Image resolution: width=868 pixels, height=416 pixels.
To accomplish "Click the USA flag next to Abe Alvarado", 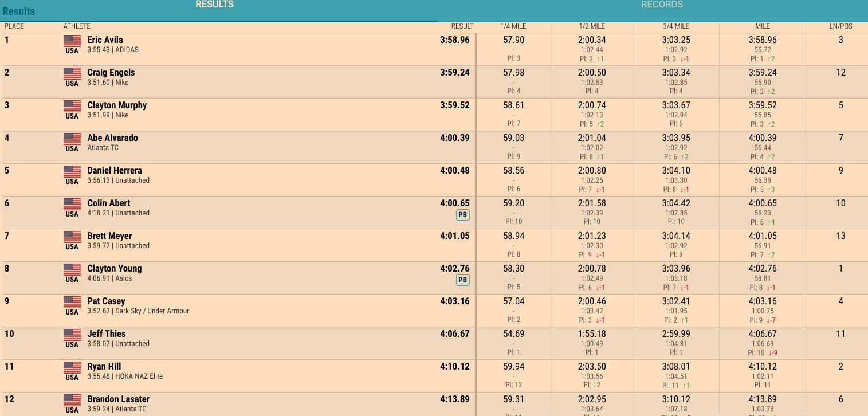I will 72,138.
